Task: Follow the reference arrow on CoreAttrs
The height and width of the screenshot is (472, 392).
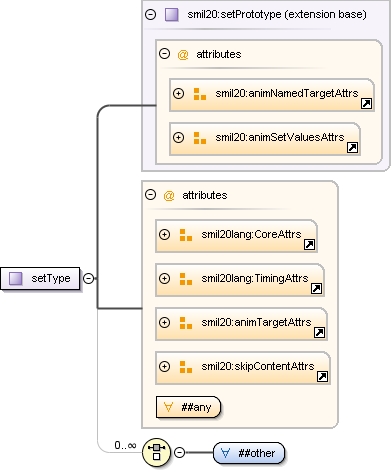Action: tap(309, 245)
